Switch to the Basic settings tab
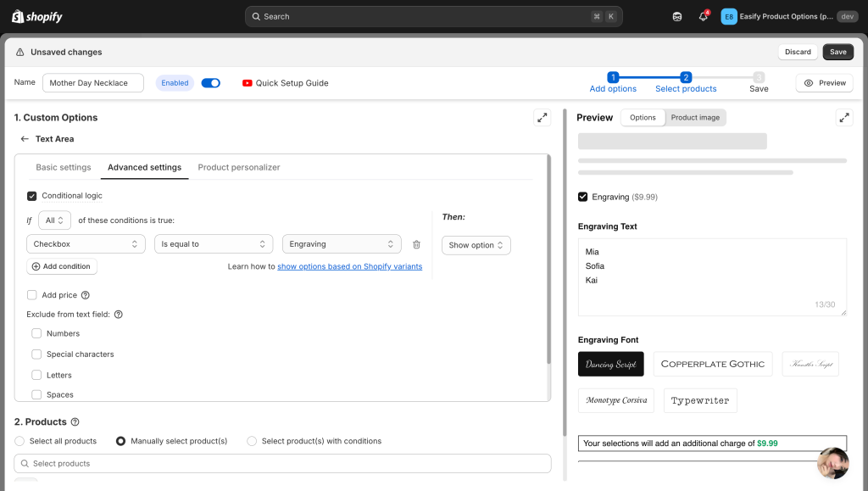 pos(64,167)
